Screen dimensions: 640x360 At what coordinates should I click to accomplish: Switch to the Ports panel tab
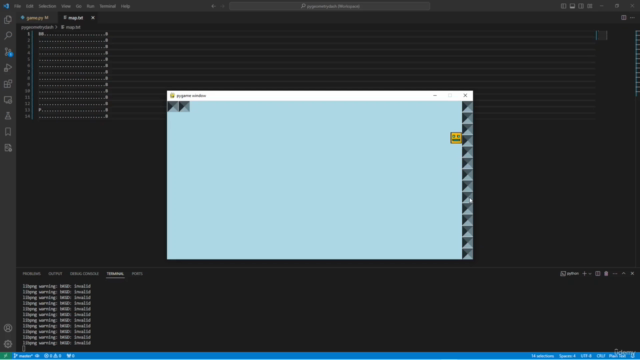point(137,273)
